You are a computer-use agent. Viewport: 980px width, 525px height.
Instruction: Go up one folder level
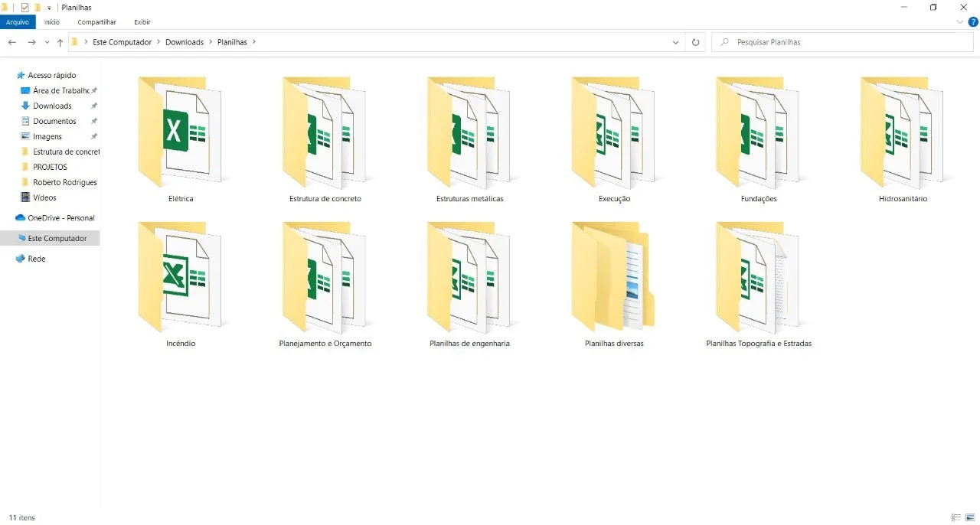(60, 42)
